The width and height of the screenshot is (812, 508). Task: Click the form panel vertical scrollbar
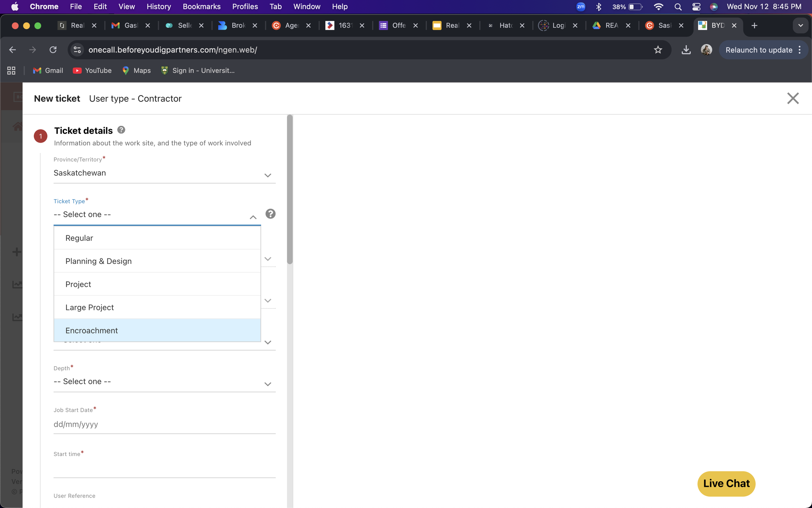tap(290, 189)
